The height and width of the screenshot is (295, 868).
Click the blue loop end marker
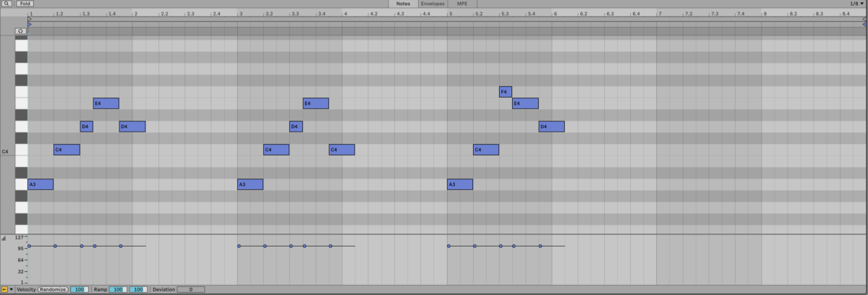[x=864, y=24]
